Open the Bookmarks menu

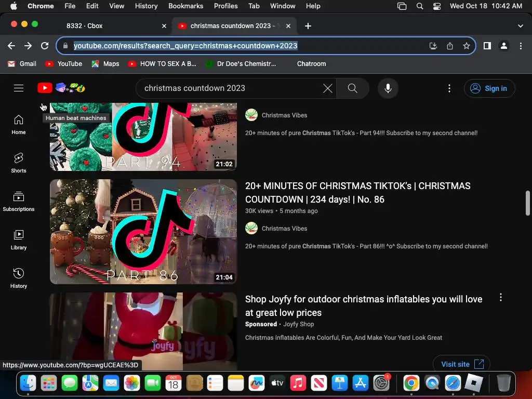(x=185, y=6)
